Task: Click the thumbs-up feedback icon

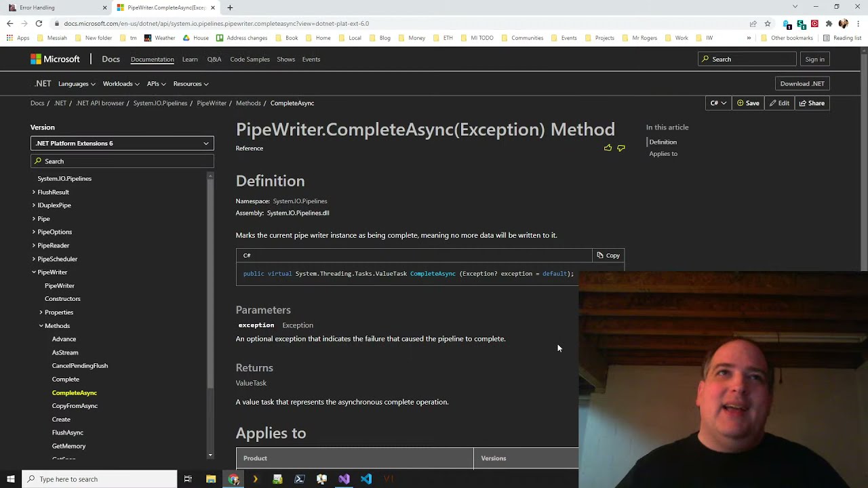Action: point(608,148)
